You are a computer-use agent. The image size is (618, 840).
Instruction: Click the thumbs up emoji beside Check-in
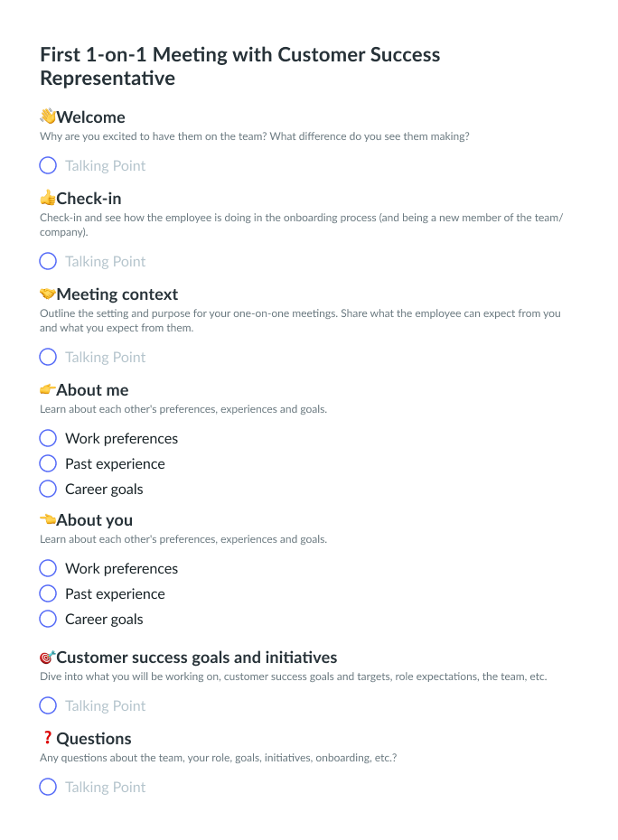(48, 198)
